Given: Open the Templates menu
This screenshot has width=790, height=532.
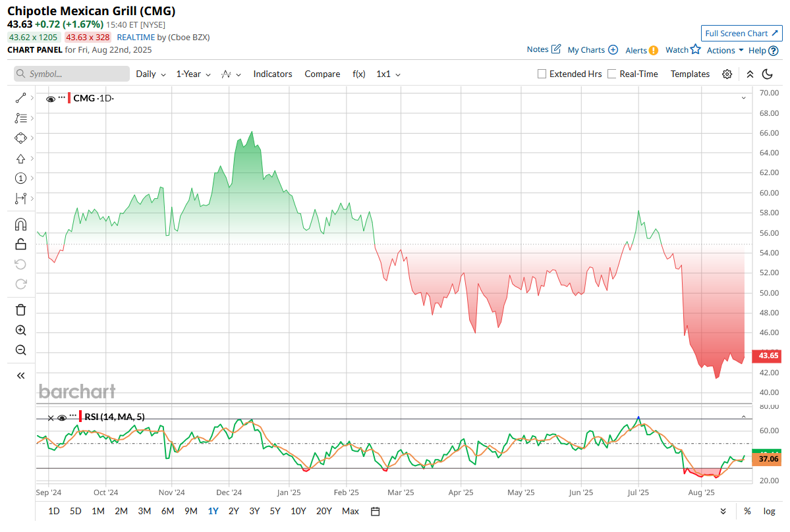Looking at the screenshot, I should click(690, 74).
